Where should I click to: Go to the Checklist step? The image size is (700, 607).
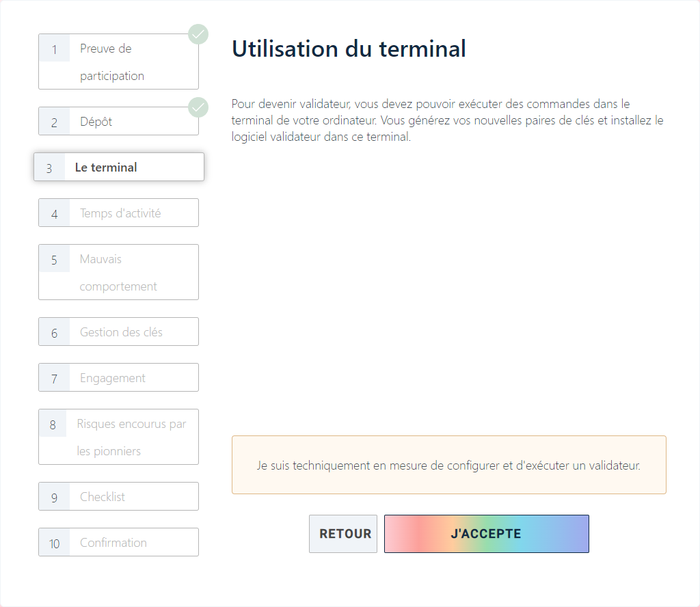pos(118,497)
